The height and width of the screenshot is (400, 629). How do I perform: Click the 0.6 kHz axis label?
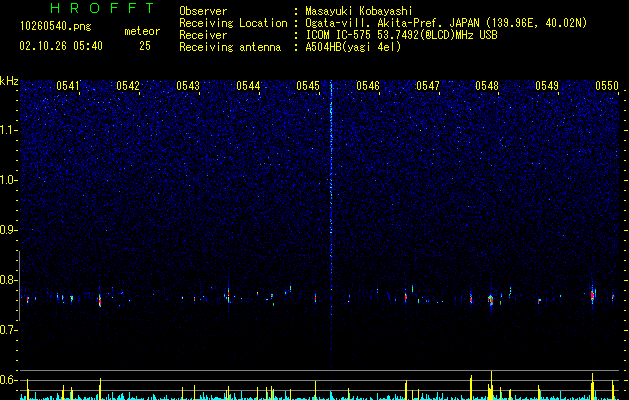(8, 380)
